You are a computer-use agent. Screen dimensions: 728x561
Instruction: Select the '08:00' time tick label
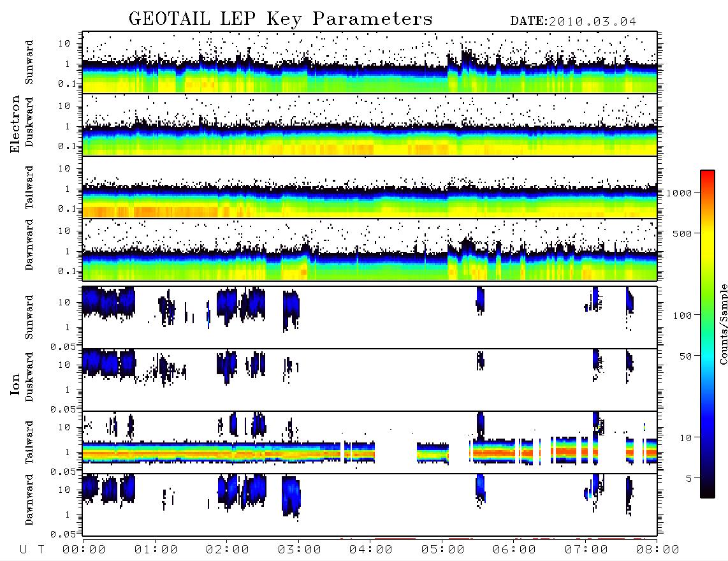click(x=658, y=550)
